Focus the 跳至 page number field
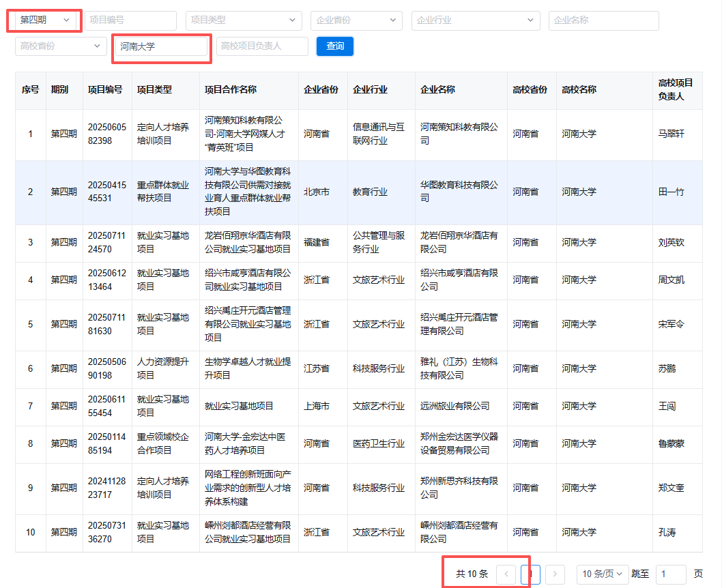This screenshot has width=722, height=588. (671, 574)
